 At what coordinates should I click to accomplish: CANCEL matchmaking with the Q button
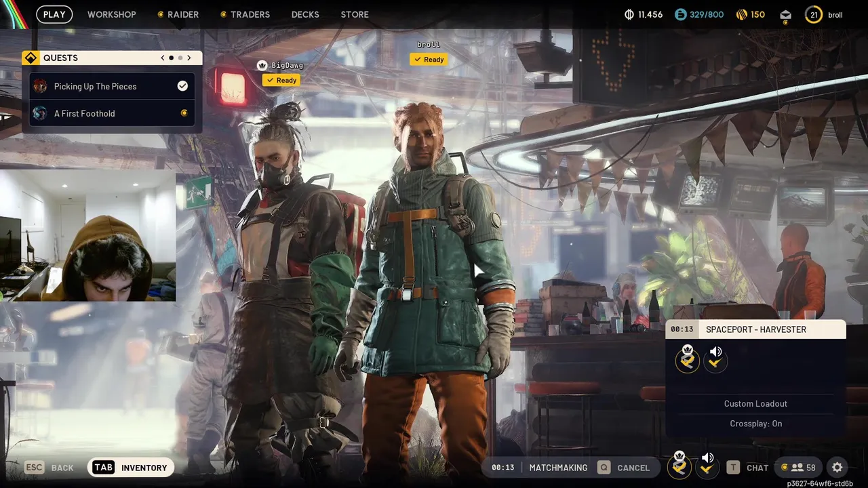coord(623,468)
